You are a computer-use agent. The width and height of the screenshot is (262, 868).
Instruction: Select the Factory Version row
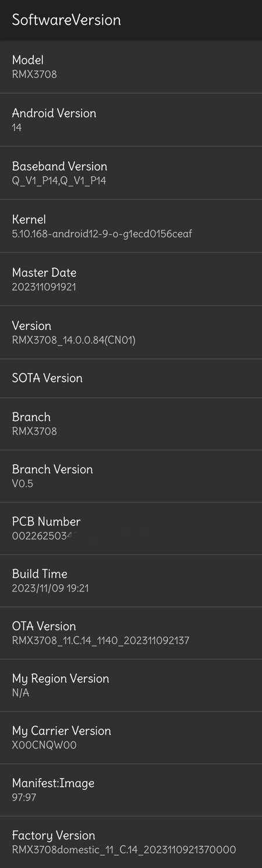click(x=131, y=842)
